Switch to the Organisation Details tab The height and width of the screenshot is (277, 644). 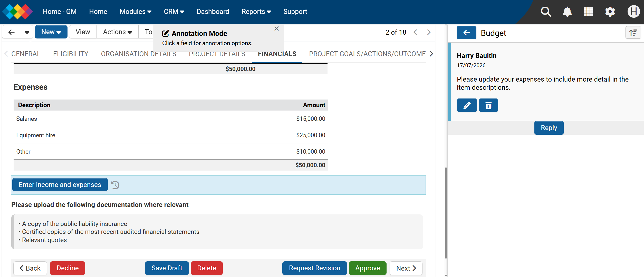139,54
